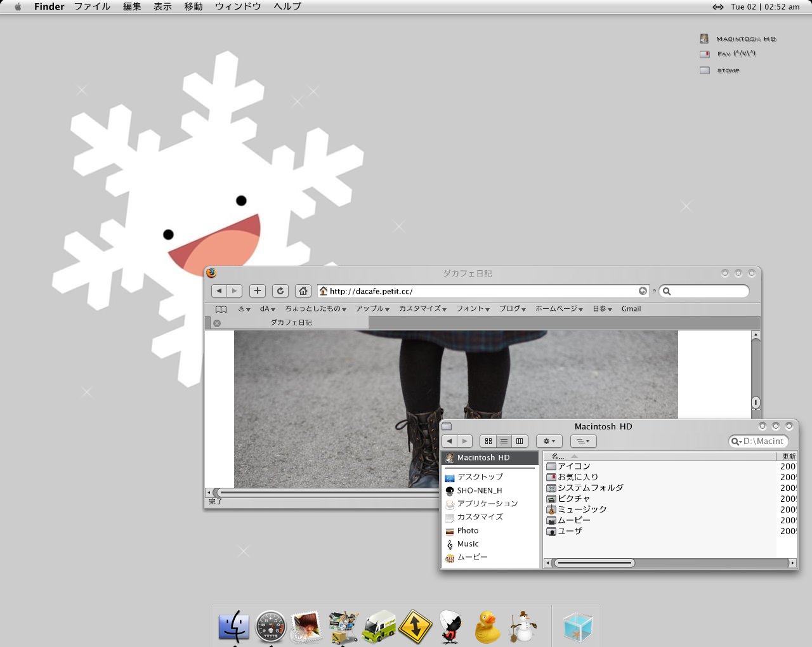The width and height of the screenshot is (812, 647).
Task: Open the ホームページ bookmark folder
Action: [559, 309]
